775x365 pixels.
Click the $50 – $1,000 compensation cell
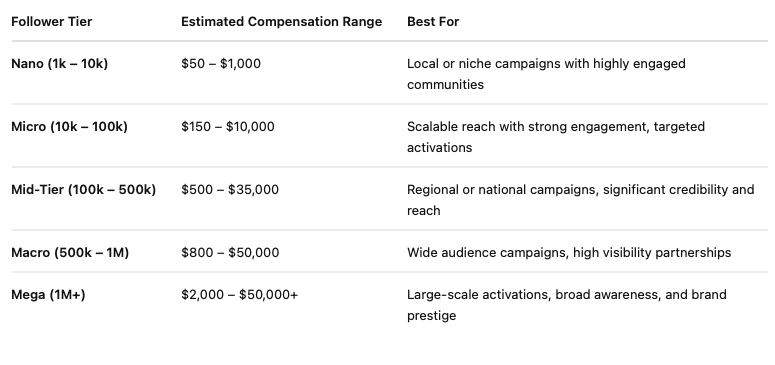coord(221,64)
